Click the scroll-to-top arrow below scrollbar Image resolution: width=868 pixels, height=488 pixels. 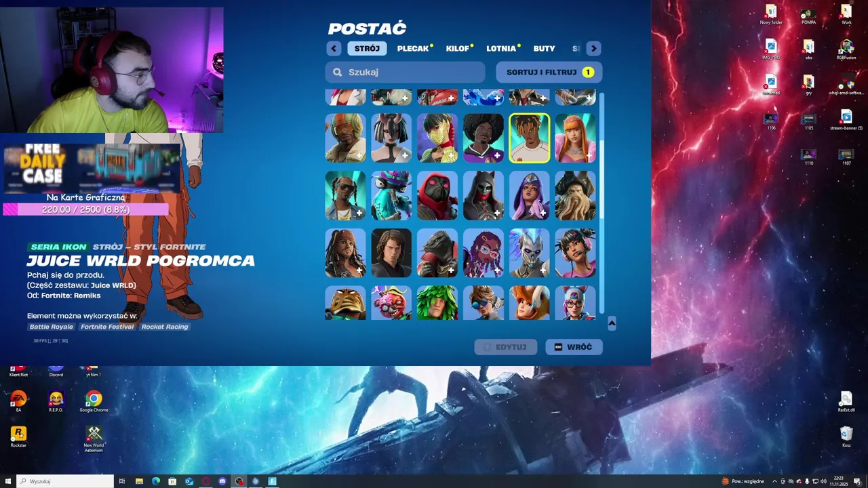pyautogui.click(x=612, y=323)
